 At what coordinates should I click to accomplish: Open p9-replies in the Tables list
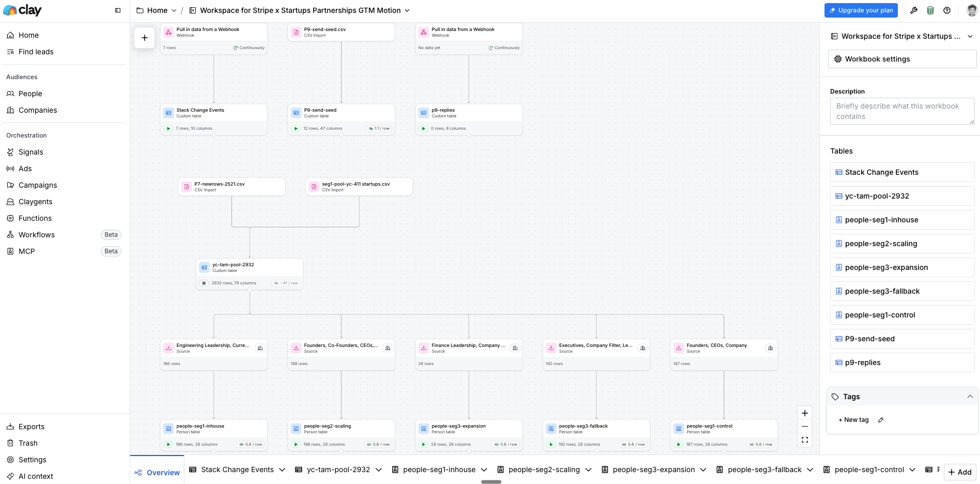(x=902, y=362)
